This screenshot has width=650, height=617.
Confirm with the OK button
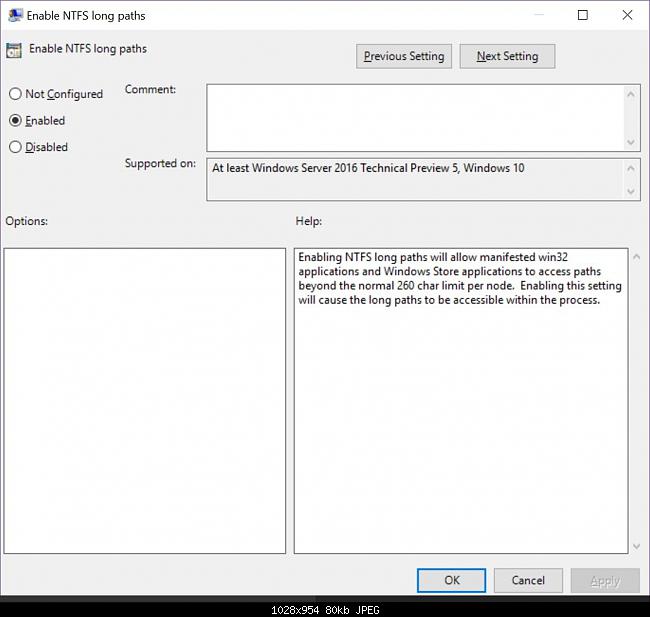click(x=451, y=580)
